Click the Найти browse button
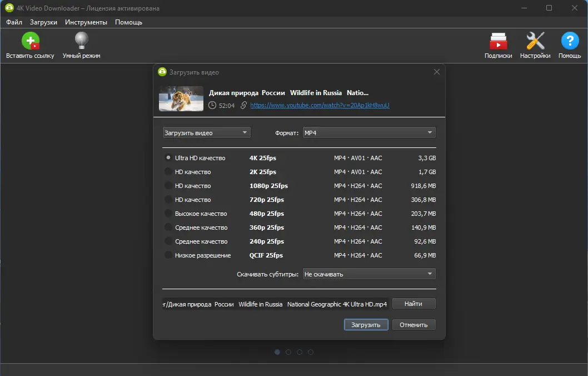 (413, 304)
